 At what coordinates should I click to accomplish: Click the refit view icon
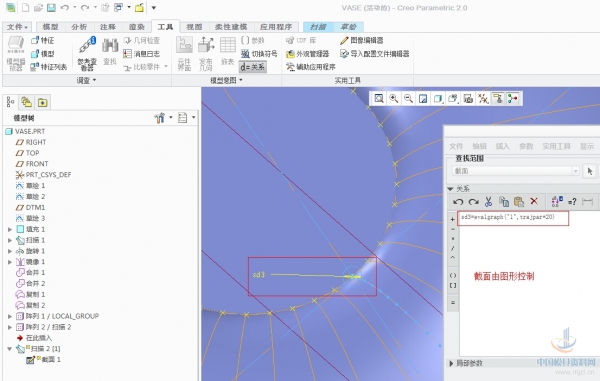coord(379,99)
